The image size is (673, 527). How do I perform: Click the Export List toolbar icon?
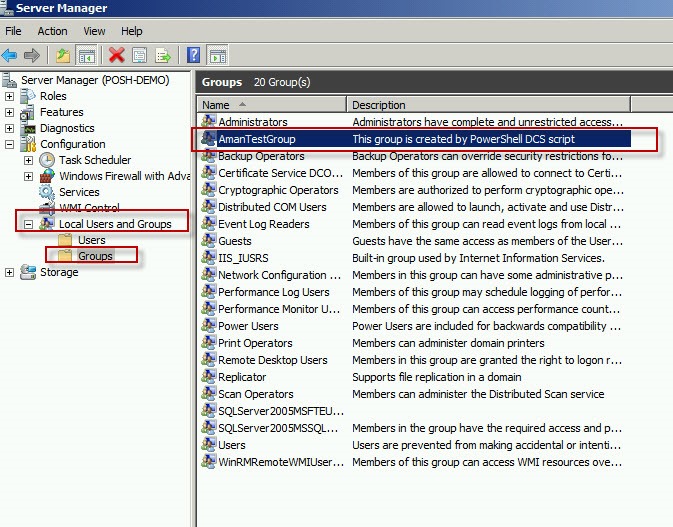[163, 55]
